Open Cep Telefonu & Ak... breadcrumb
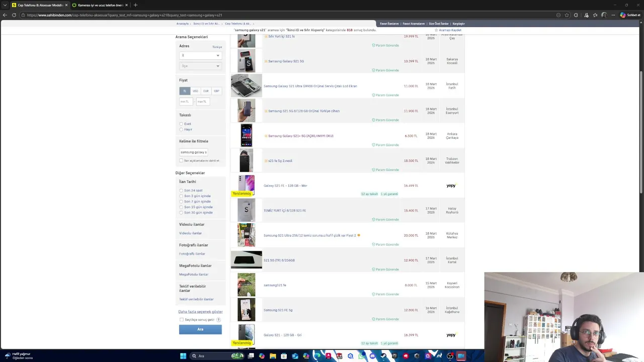This screenshot has width=644, height=362. coord(237,24)
